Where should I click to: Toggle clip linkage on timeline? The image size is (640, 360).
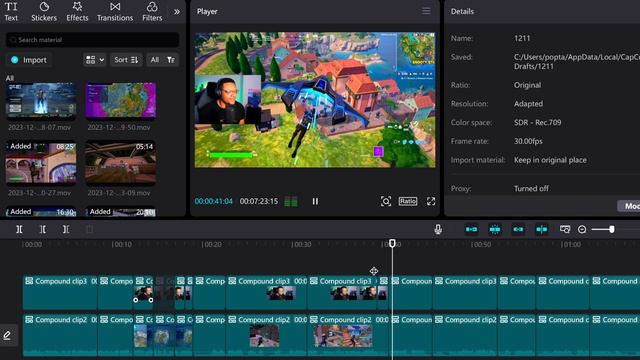pos(518,229)
